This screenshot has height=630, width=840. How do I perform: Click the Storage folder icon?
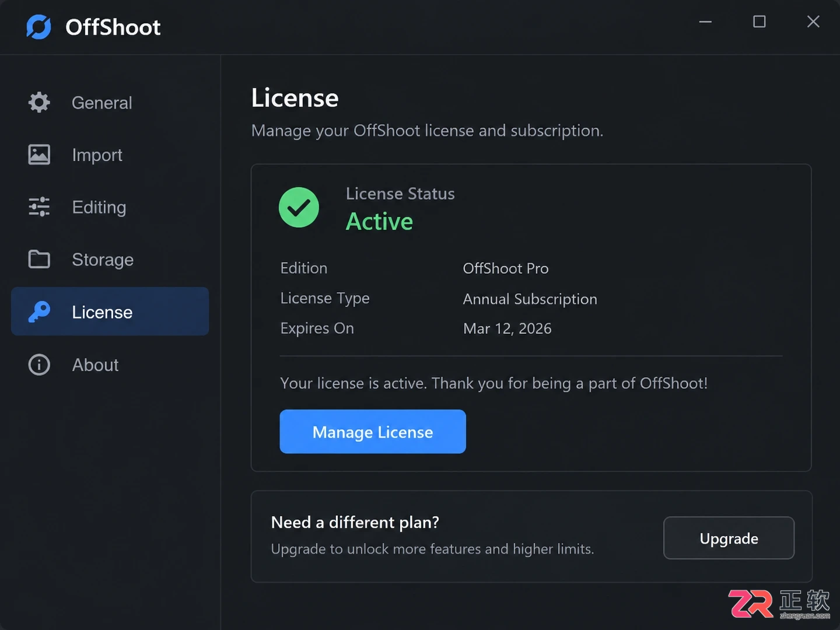coord(39,259)
